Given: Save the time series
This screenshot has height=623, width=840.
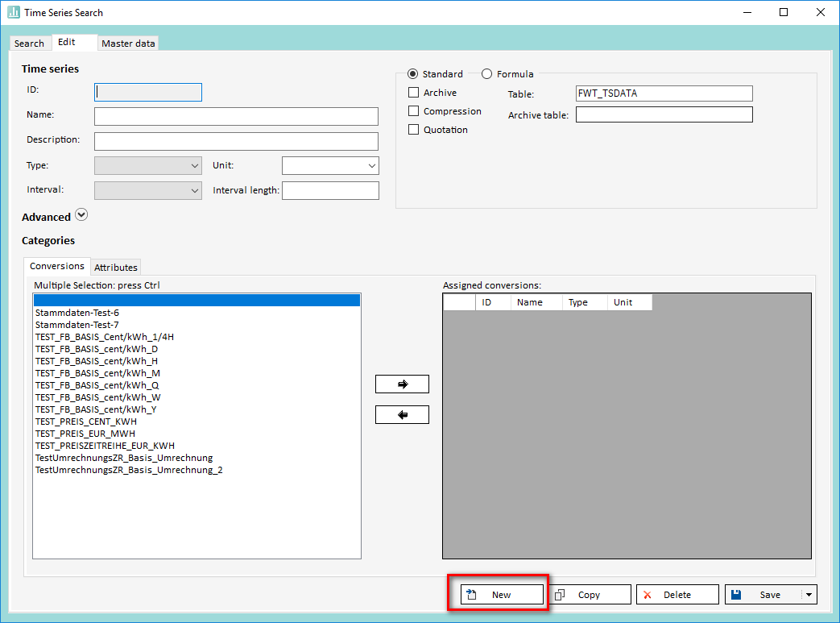Looking at the screenshot, I should [x=763, y=595].
